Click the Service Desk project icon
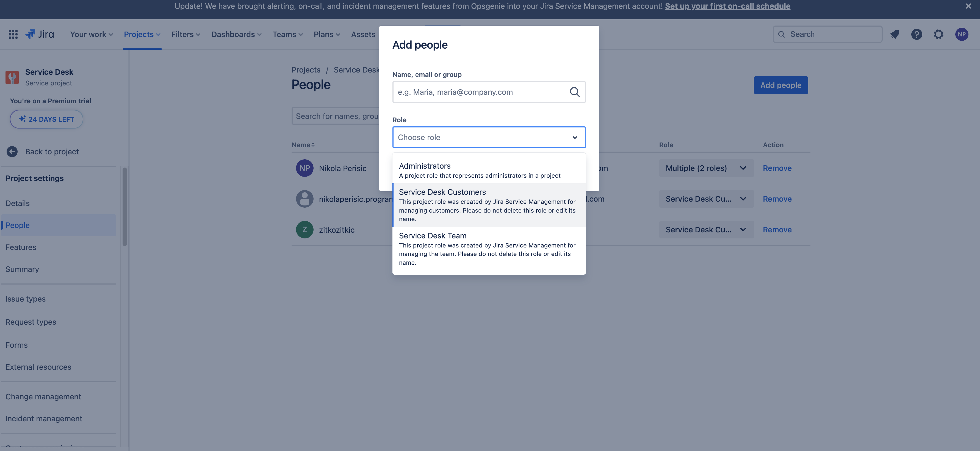The width and height of the screenshot is (980, 451). coord(12,77)
